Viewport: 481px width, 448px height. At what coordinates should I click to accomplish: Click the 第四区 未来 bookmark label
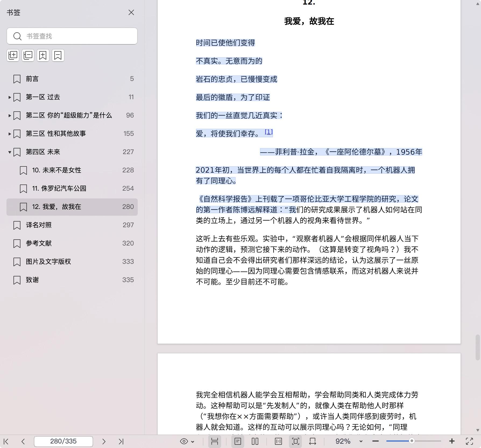[43, 152]
